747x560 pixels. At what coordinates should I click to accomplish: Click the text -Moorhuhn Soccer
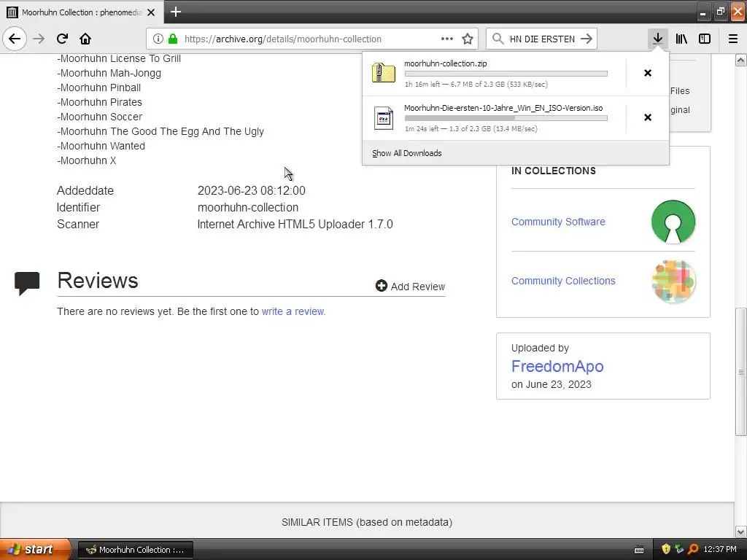99,117
